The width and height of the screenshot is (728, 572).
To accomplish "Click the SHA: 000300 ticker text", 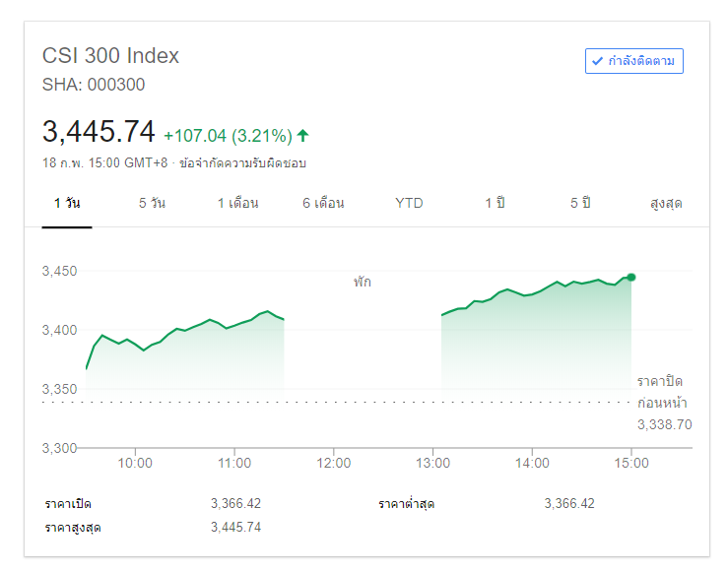I will click(x=94, y=85).
